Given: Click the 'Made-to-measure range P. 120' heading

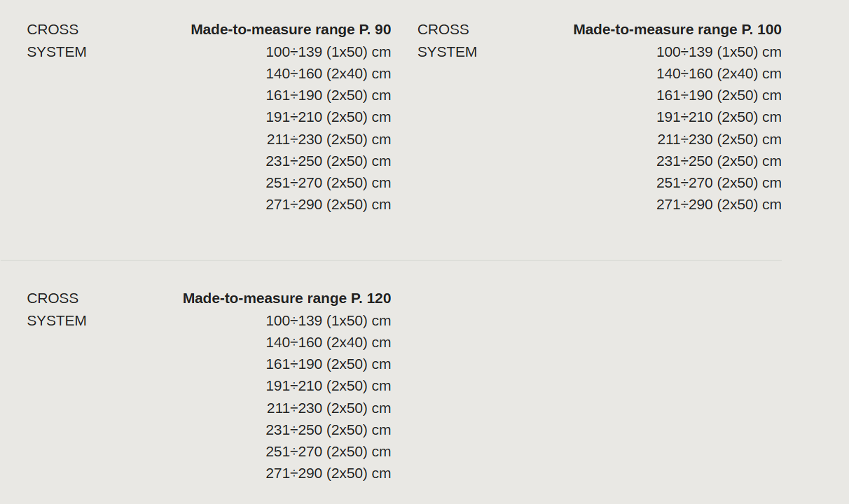Looking at the screenshot, I should point(287,298).
